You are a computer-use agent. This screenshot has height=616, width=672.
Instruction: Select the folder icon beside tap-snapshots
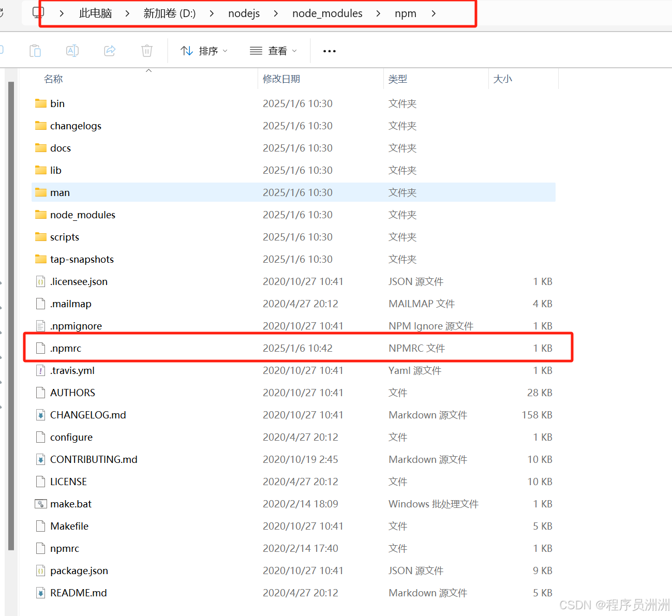point(41,259)
